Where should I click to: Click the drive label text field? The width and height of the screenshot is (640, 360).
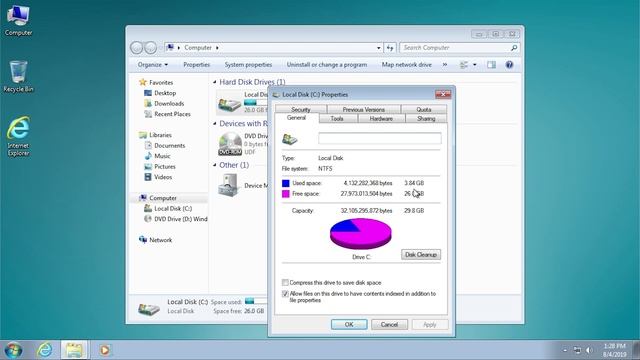380,138
